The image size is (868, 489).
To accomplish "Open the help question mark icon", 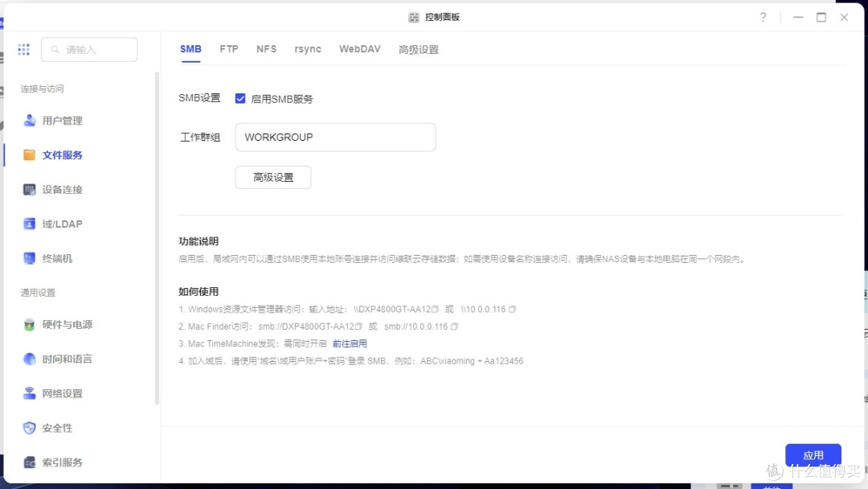I will (x=764, y=17).
